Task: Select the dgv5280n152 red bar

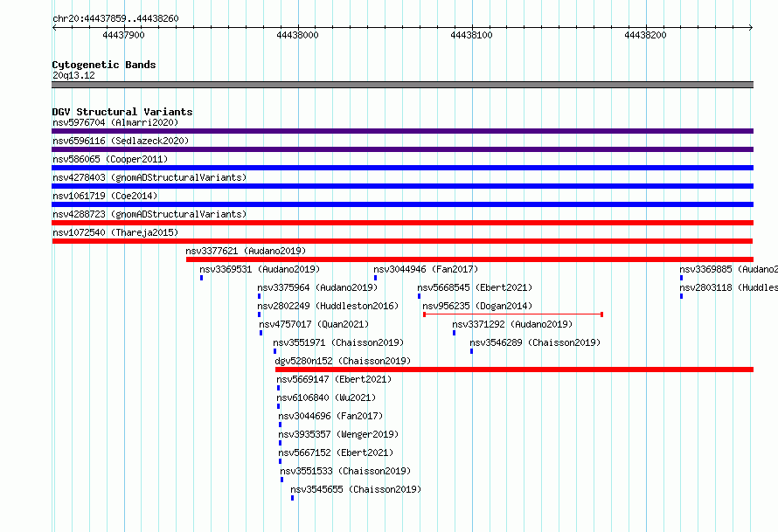Action: click(x=515, y=370)
